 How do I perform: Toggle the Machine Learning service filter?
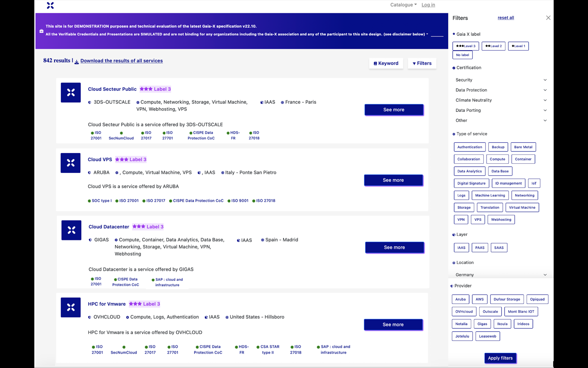tap(490, 195)
